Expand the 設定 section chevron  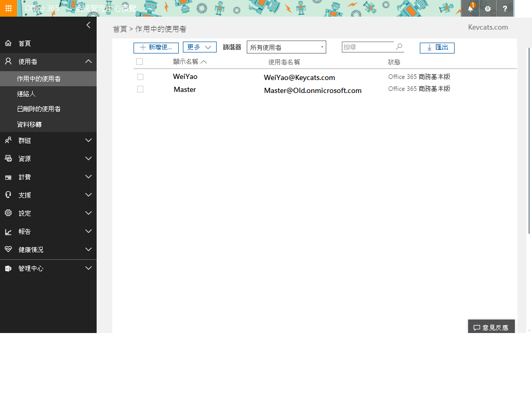88,213
